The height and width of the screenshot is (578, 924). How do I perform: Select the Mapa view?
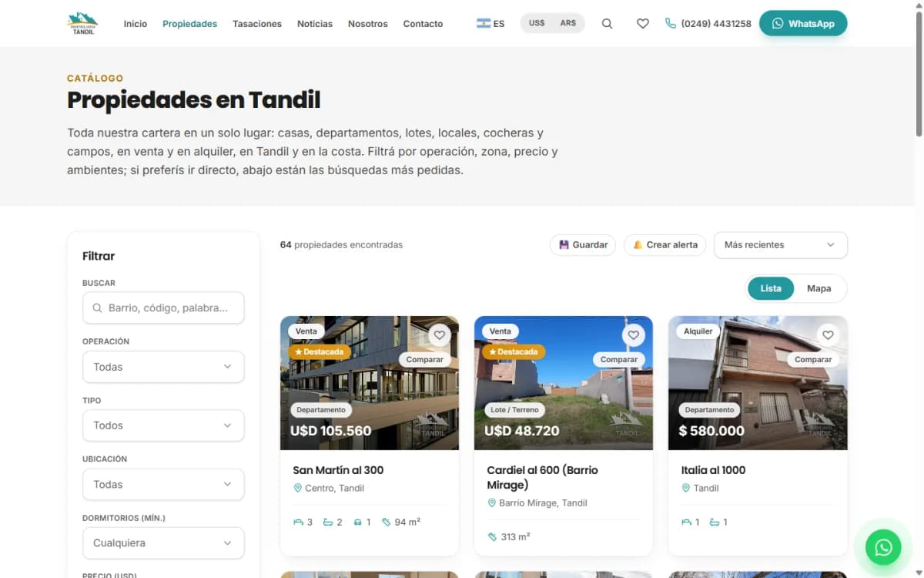[819, 288]
